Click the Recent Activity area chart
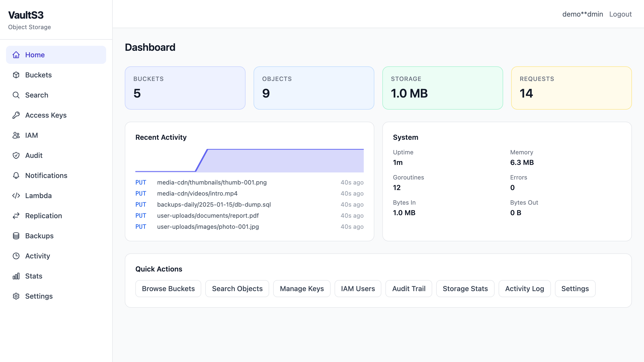Viewport: 644px width, 362px height. (250, 160)
